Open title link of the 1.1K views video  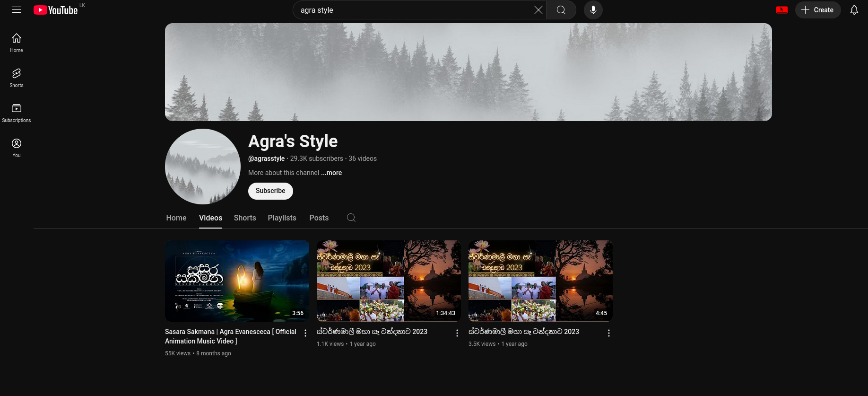pyautogui.click(x=372, y=332)
